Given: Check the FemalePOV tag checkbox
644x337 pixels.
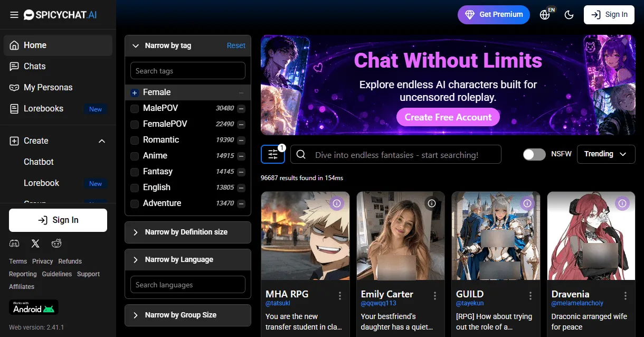Looking at the screenshot, I should point(135,124).
